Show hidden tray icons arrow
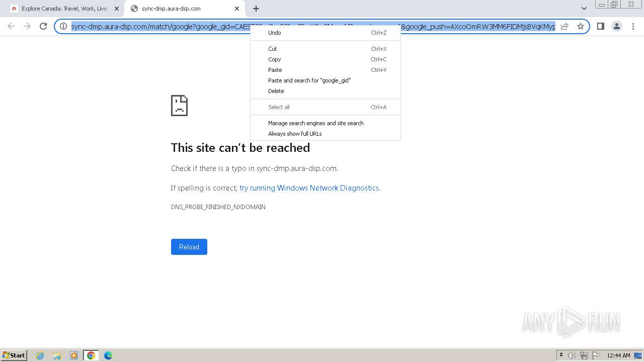Image resolution: width=644 pixels, height=362 pixels. coord(561,355)
